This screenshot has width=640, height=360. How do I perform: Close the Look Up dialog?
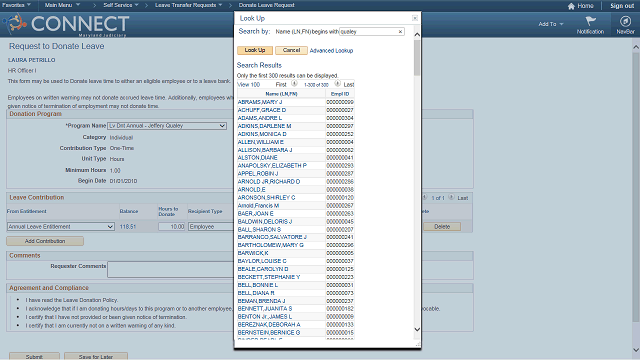415,18
